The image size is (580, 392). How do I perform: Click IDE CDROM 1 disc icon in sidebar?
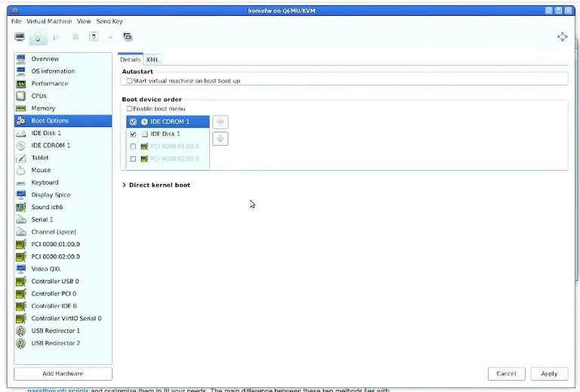coord(21,145)
